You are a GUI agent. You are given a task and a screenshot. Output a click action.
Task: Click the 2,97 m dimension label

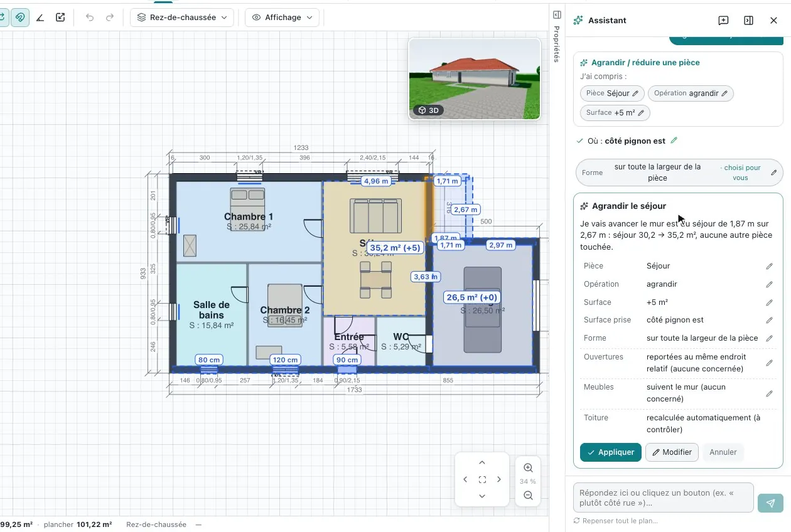(x=500, y=245)
